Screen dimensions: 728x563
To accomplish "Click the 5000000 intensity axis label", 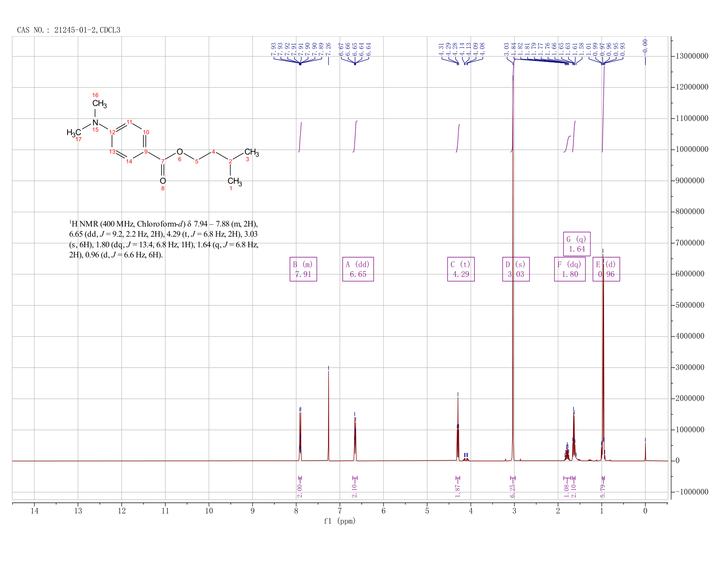I will [690, 305].
